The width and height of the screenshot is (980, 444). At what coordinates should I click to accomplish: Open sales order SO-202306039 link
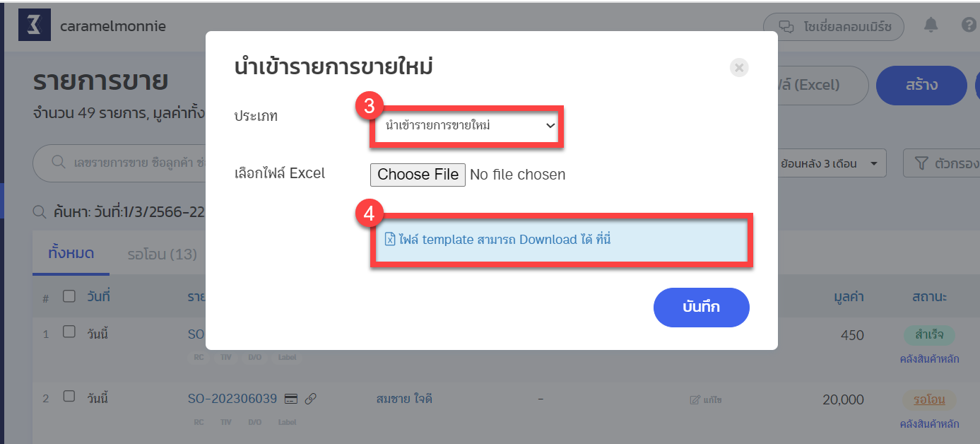pyautogui.click(x=232, y=399)
